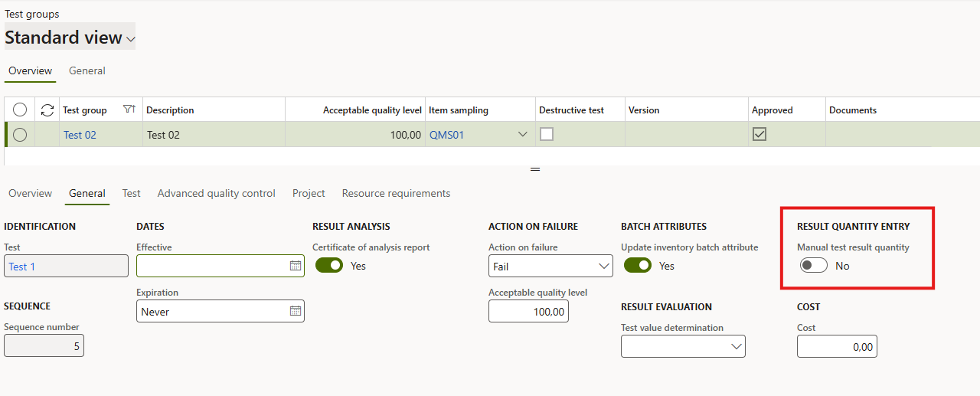980x396 pixels.
Task: Toggle Certificate of analysis report switch
Action: [329, 266]
